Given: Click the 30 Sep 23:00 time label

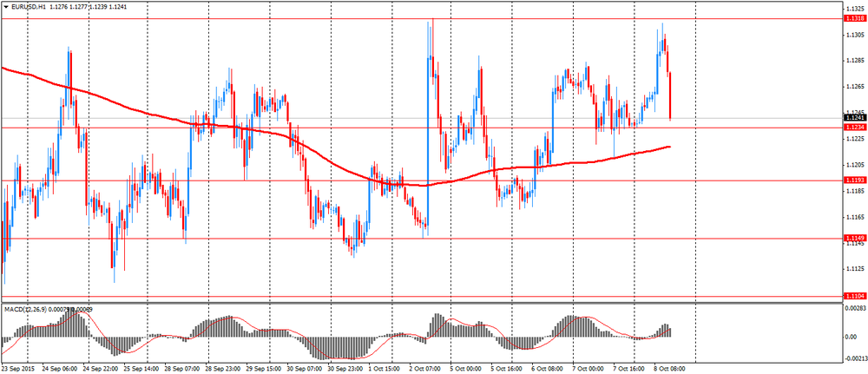Looking at the screenshot, I should tap(346, 367).
